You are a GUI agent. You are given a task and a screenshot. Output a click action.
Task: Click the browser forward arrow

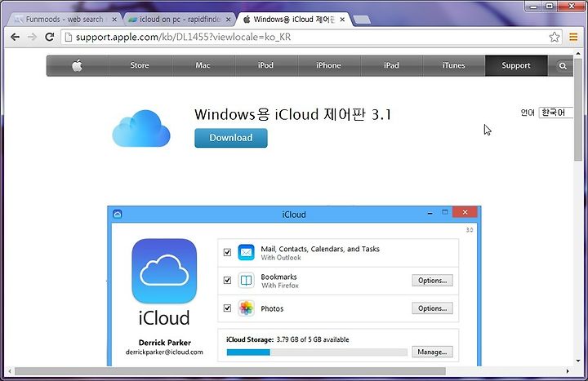[32, 37]
